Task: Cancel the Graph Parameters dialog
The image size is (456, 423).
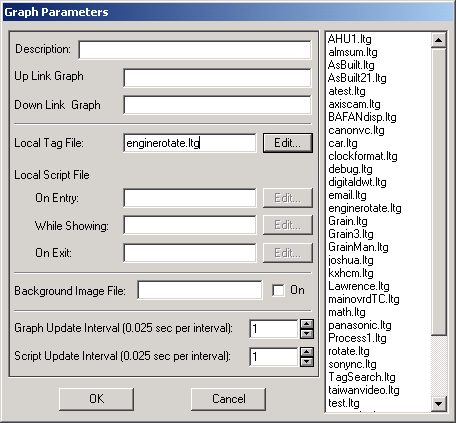Action: pos(228,399)
